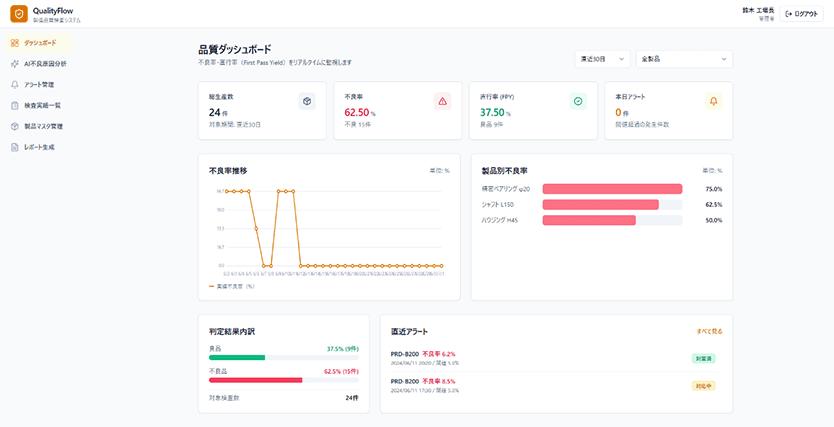834x427 pixels.
Task: Click the レポート生成 document icon
Action: tap(14, 147)
